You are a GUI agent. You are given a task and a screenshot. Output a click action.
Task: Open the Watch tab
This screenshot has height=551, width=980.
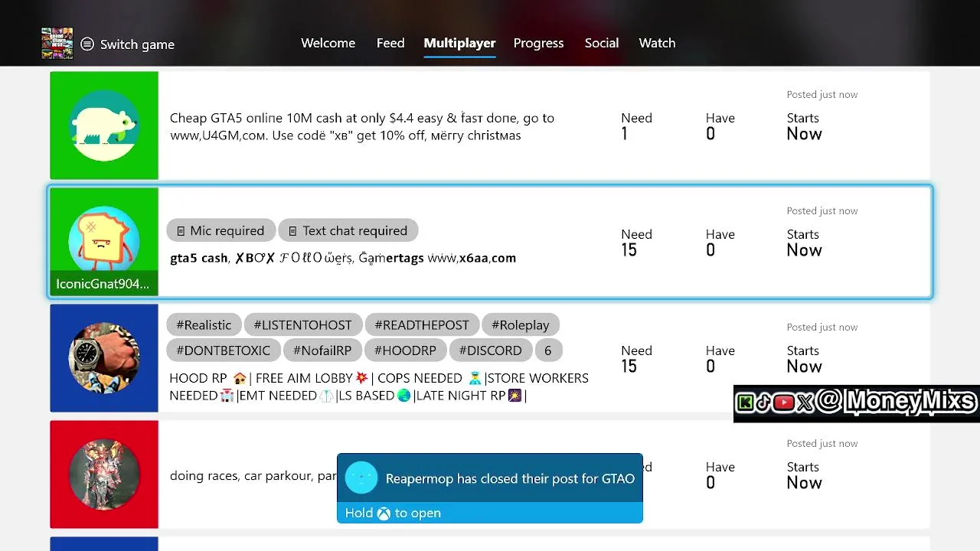[x=657, y=43]
